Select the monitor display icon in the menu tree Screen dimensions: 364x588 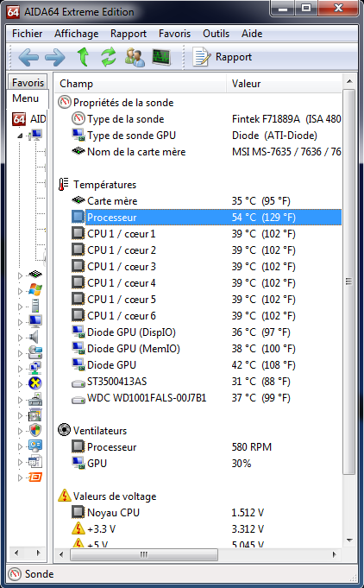pyautogui.click(x=35, y=321)
